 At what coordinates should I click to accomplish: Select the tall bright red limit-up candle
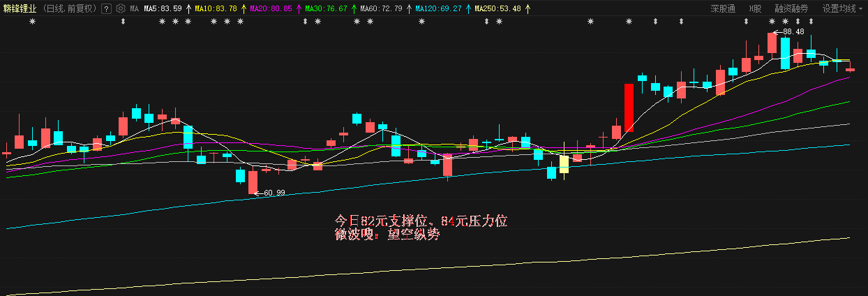point(629,108)
